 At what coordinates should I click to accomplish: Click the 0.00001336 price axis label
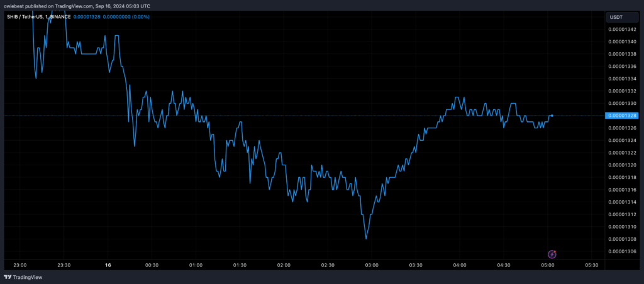tap(622, 67)
